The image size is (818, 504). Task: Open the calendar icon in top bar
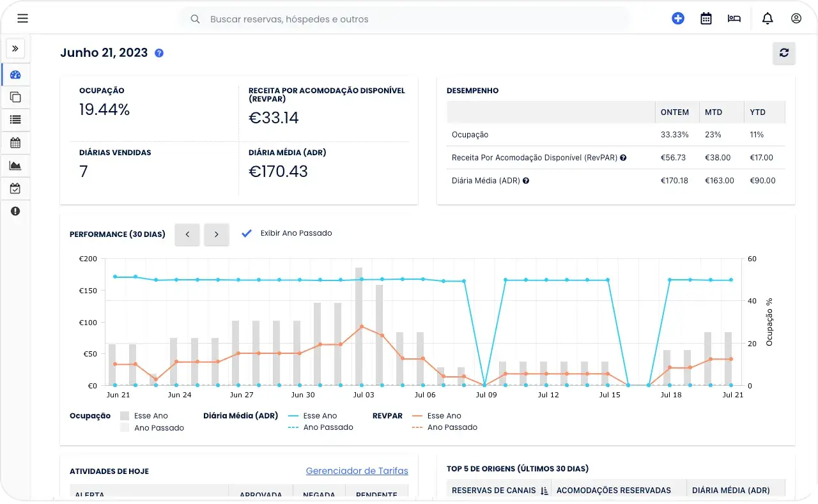(706, 19)
